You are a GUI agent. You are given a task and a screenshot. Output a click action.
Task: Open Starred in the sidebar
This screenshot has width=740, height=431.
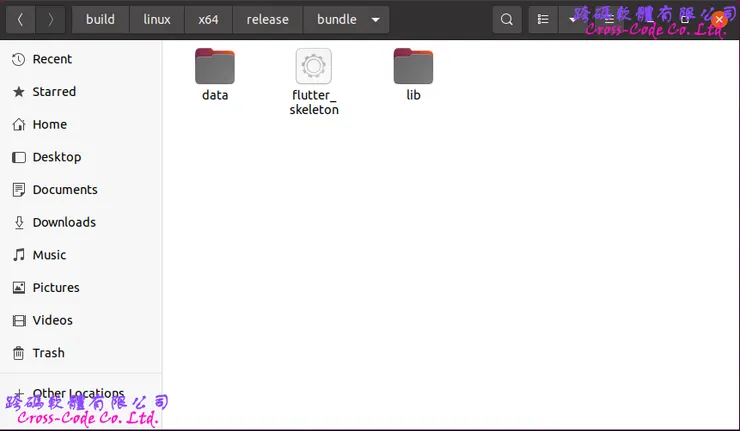[x=81, y=92]
